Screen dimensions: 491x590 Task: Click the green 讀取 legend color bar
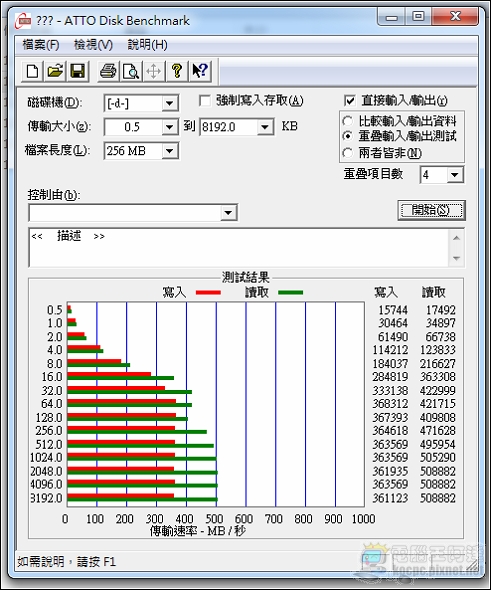290,292
